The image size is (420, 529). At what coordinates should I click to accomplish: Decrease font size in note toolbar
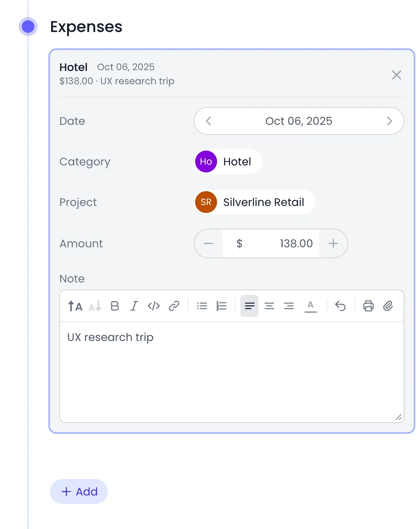(x=95, y=306)
